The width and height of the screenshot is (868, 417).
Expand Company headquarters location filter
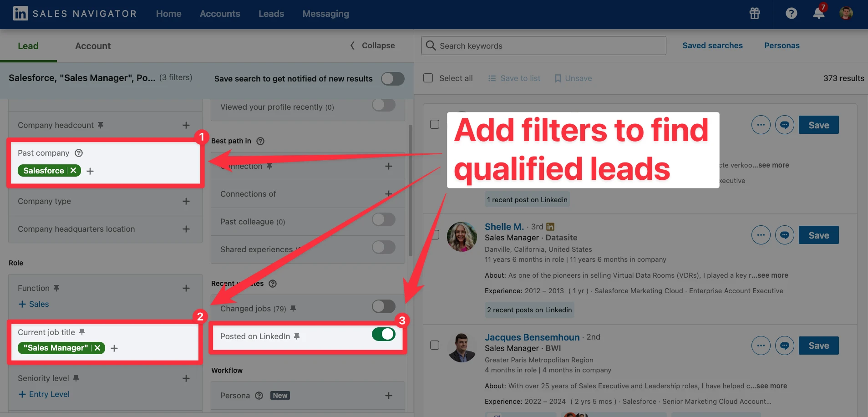point(186,229)
